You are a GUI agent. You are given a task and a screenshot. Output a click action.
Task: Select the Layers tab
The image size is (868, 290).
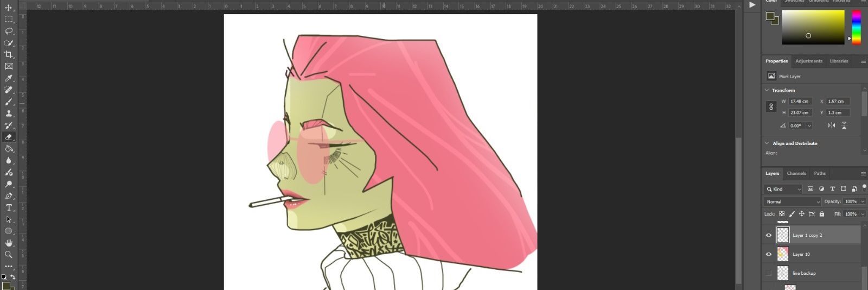point(772,173)
